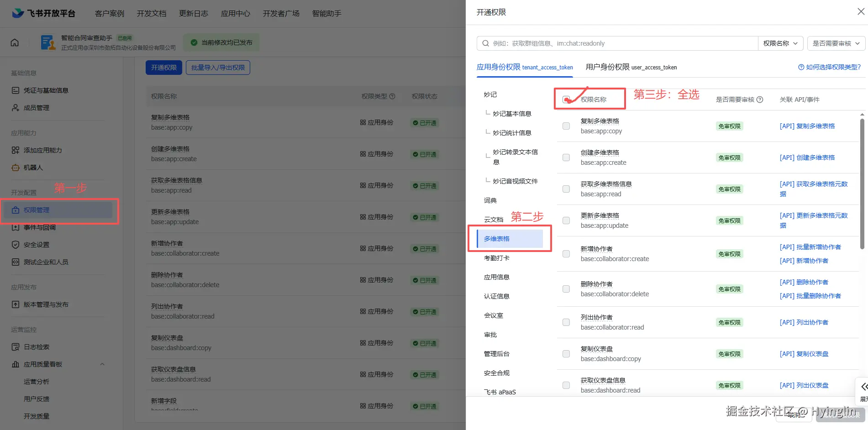
Task: Select 云文档 category
Action: (x=494, y=220)
